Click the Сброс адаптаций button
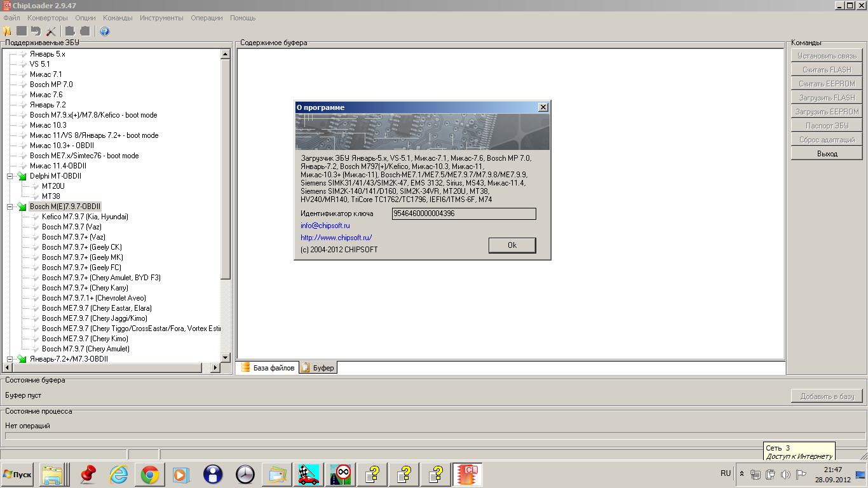Viewport: 868px width, 488px height. [827, 140]
